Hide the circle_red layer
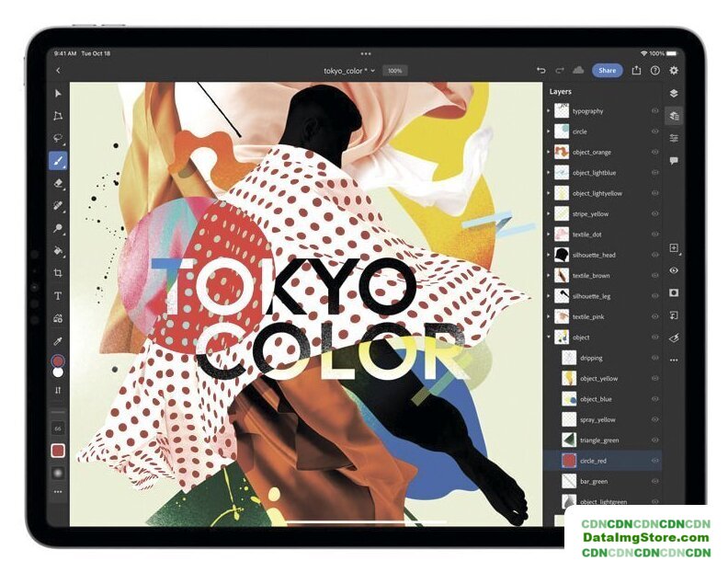Image resolution: width=728 pixels, height=572 pixels. click(x=655, y=461)
